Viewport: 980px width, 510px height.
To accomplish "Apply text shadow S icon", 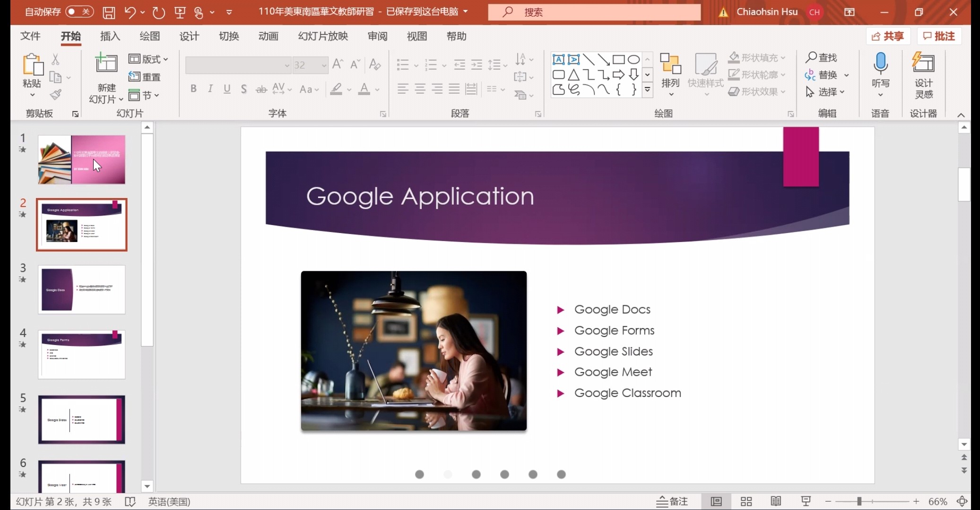I will [244, 89].
